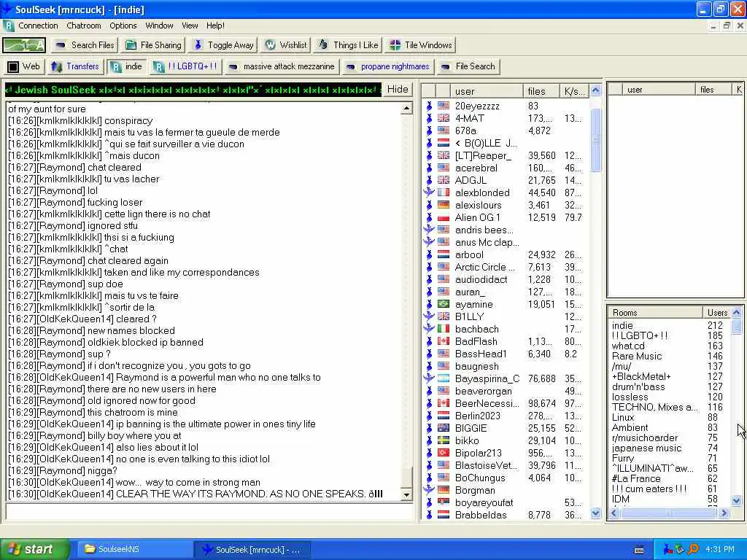The width and height of the screenshot is (747, 560).
Task: Switch to the File Search tab
Action: [468, 66]
